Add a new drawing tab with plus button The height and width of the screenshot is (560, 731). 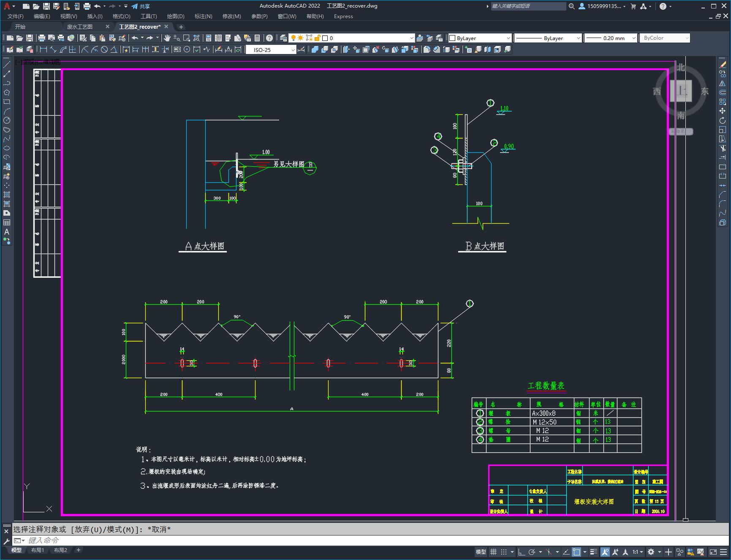[x=181, y=27]
